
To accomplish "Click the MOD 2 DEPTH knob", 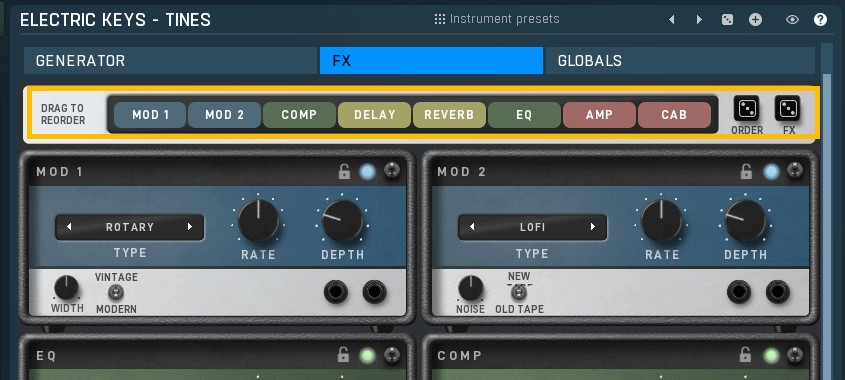I will (746, 220).
